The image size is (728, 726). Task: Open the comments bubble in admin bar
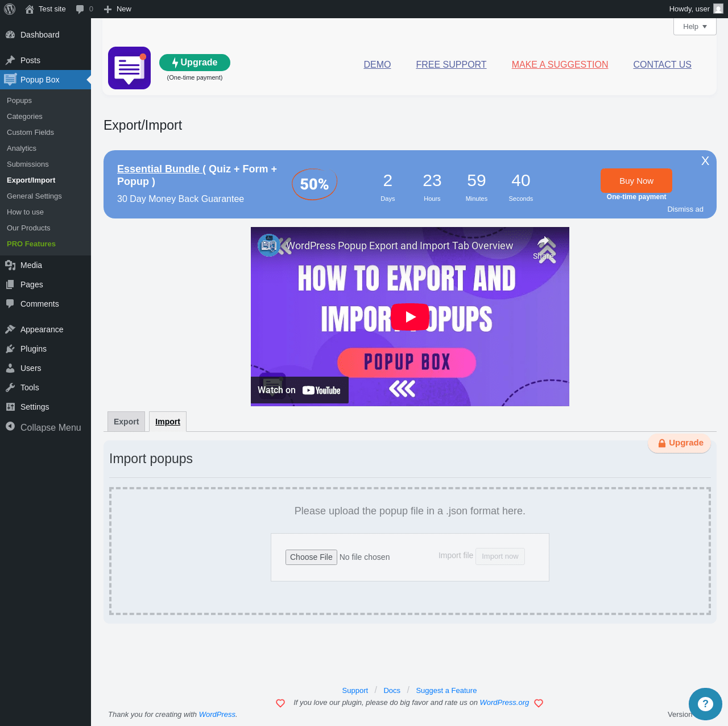[80, 9]
